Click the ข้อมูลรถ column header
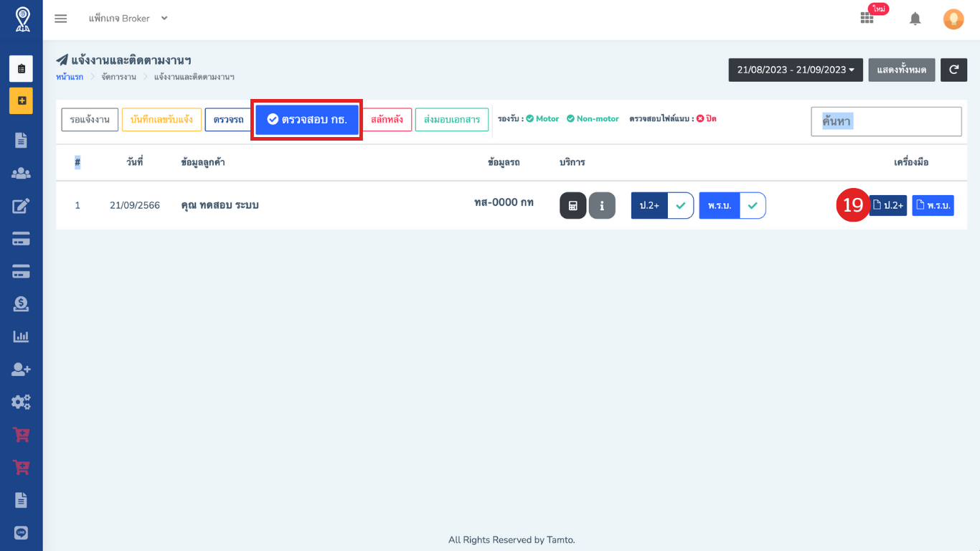The width and height of the screenshot is (980, 551). pyautogui.click(x=504, y=162)
